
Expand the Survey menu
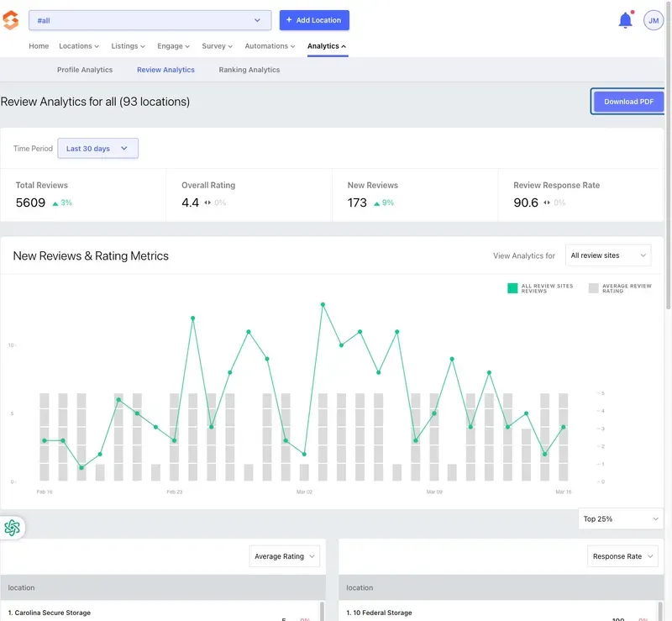217,46
